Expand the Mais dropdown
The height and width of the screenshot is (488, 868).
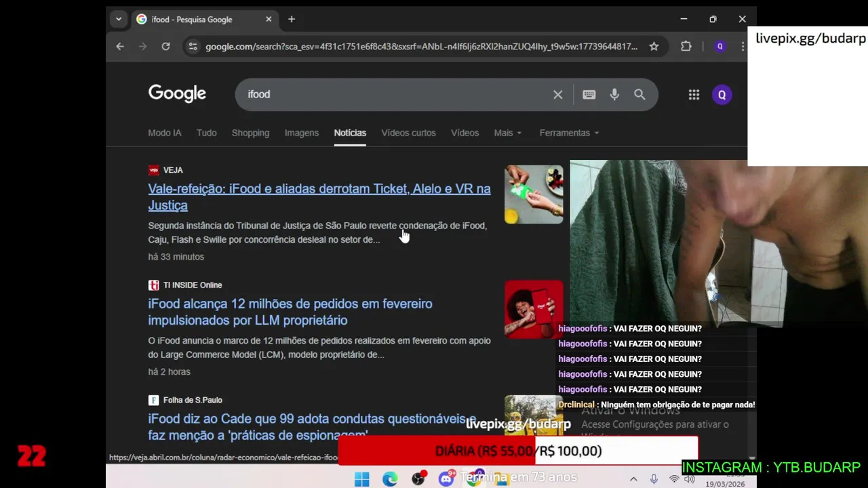[508, 133]
